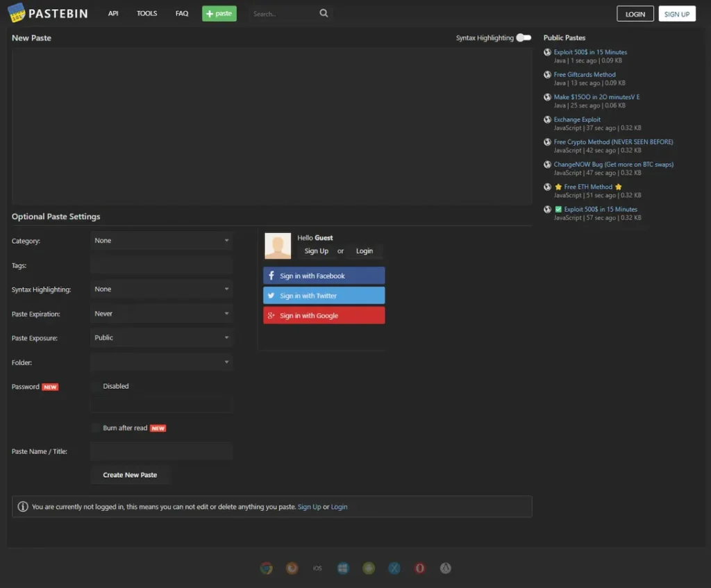Open the FAQ menu item
The height and width of the screenshot is (588, 711).
[182, 14]
